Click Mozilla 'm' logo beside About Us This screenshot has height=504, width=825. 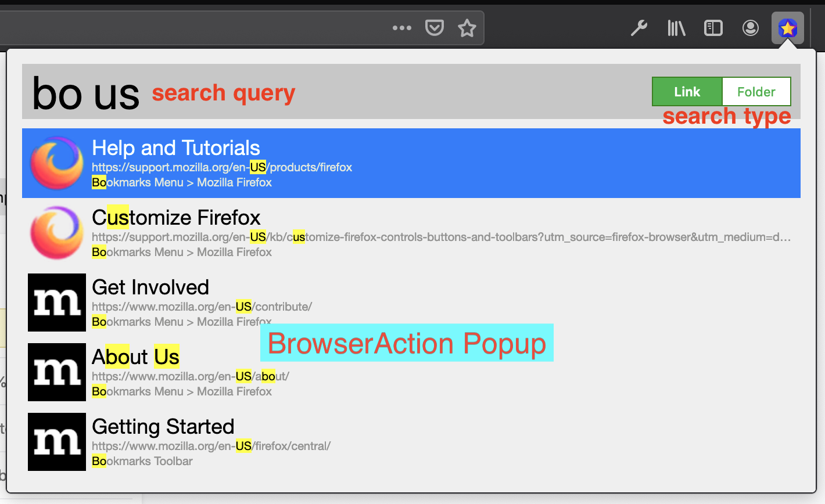[x=57, y=372]
